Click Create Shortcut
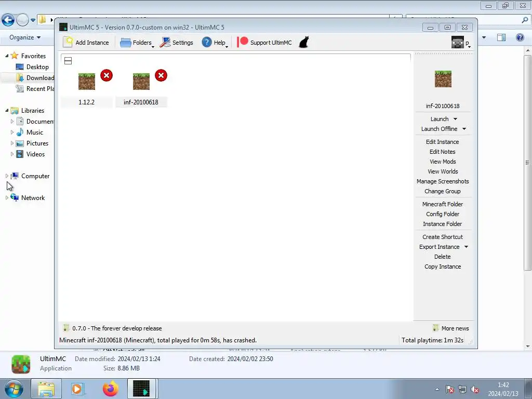 pos(443,237)
